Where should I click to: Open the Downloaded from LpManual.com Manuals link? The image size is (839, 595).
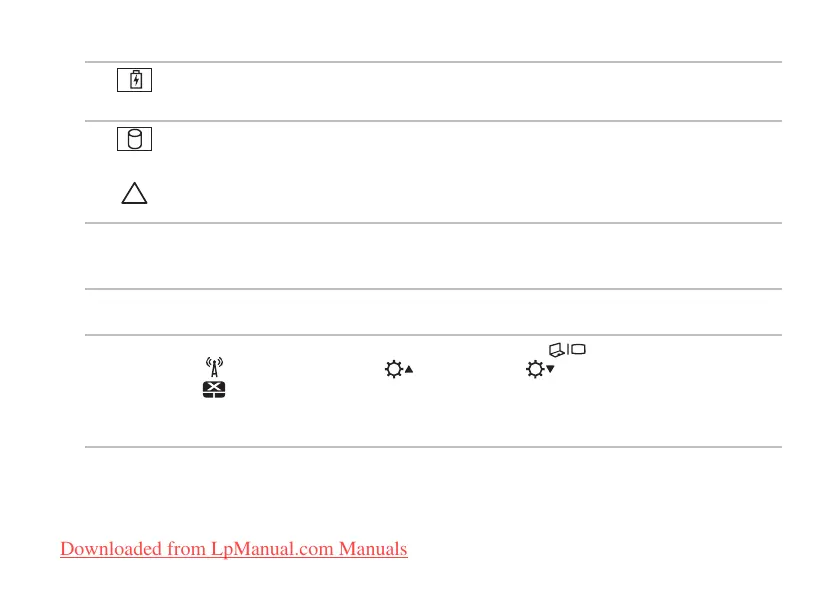[x=234, y=549]
